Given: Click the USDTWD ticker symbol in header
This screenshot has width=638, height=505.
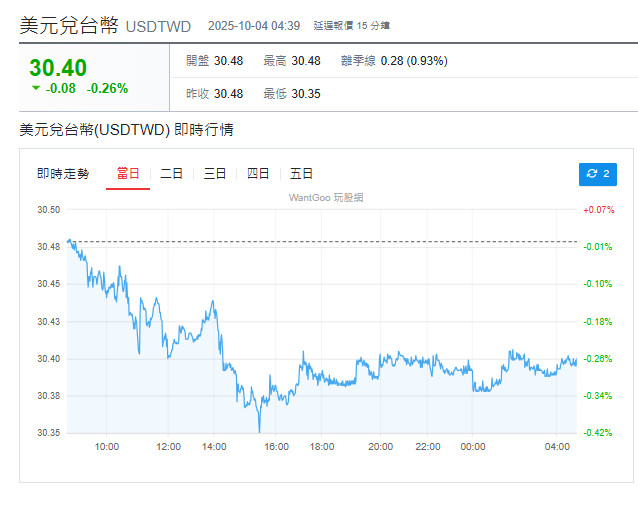Looking at the screenshot, I should coord(158,26).
